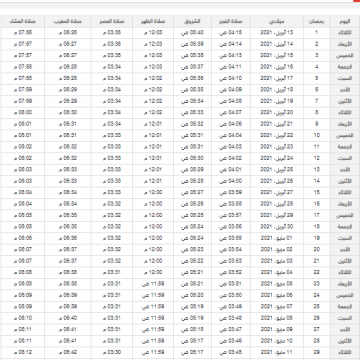Click the اليوم column header

pyautogui.click(x=345, y=21)
